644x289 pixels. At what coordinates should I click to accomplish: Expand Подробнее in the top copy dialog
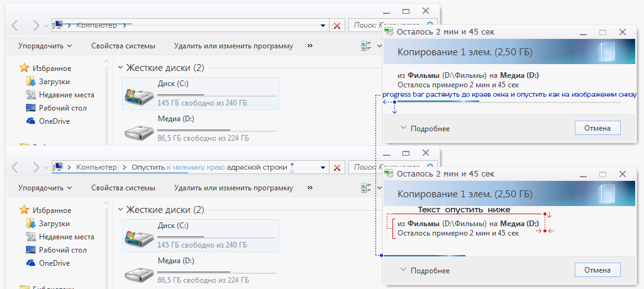coord(425,128)
